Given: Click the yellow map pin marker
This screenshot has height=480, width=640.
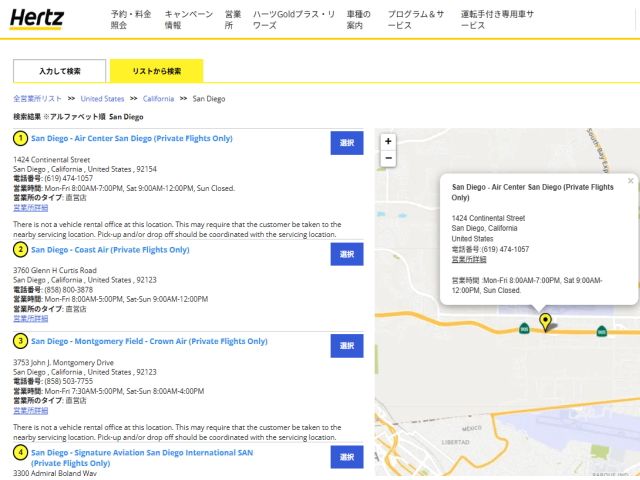Looking at the screenshot, I should pyautogui.click(x=545, y=321).
